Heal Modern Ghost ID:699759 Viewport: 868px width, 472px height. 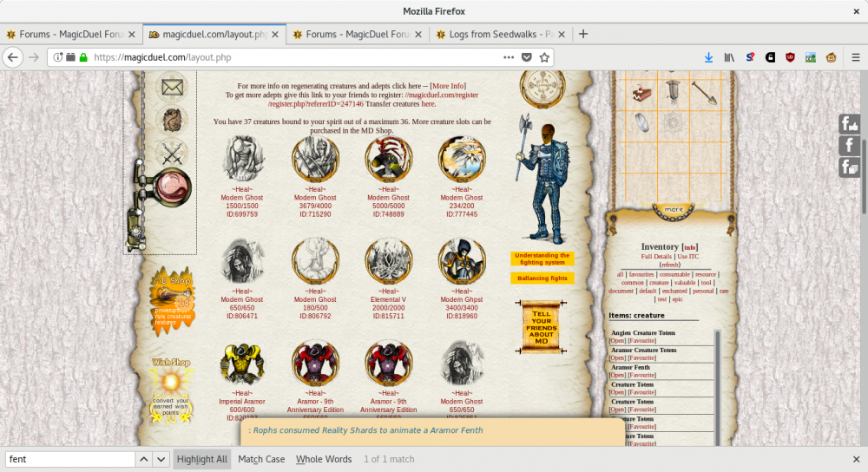242,189
